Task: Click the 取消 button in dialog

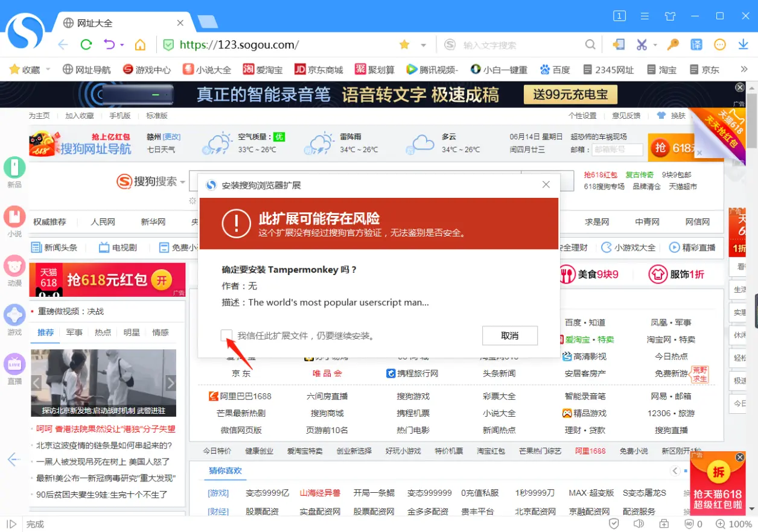Action: pyautogui.click(x=510, y=335)
